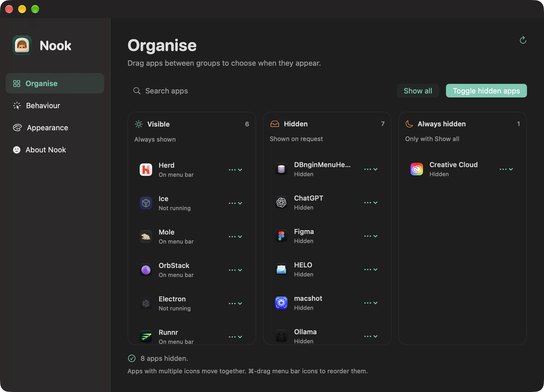544x392 pixels.
Task: Click the Ice app cube icon
Action: click(146, 203)
